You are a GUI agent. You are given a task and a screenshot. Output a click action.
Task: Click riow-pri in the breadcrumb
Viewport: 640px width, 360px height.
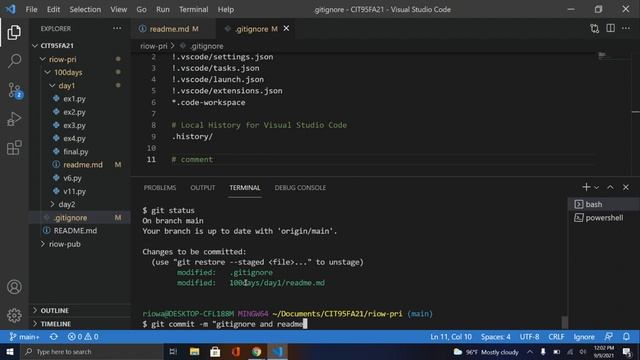click(153, 46)
